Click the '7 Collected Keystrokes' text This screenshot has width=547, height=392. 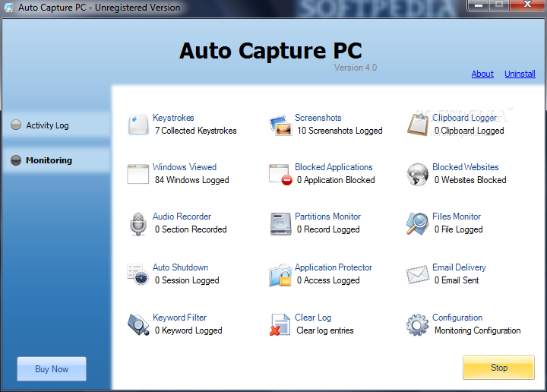coord(196,131)
